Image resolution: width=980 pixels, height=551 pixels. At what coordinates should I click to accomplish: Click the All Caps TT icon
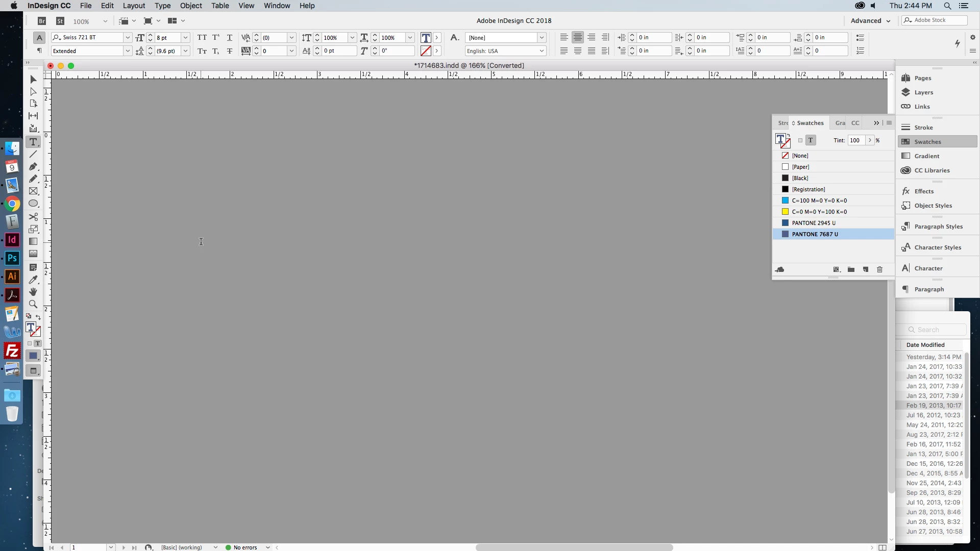click(202, 38)
